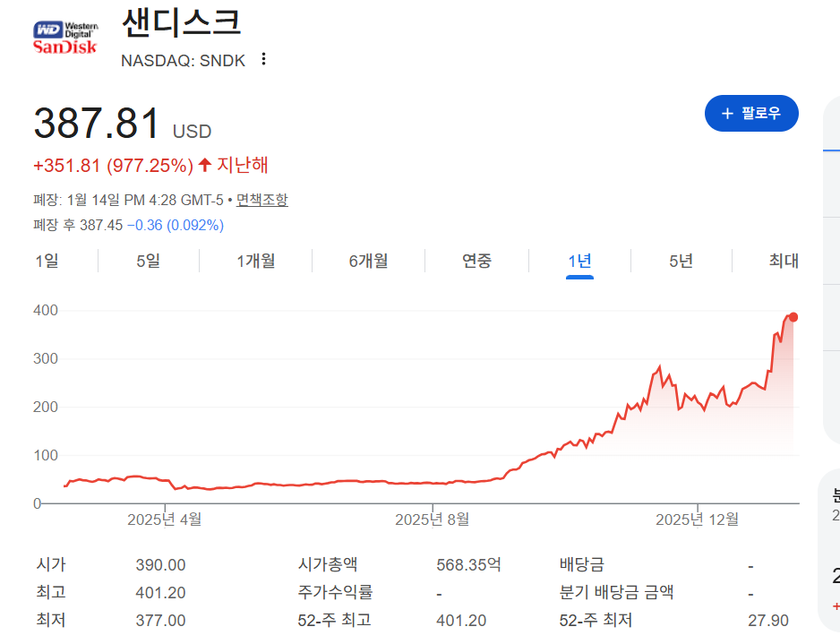The height and width of the screenshot is (644, 840).
Task: Click the 2025년 4월 axis label
Action: (164, 519)
